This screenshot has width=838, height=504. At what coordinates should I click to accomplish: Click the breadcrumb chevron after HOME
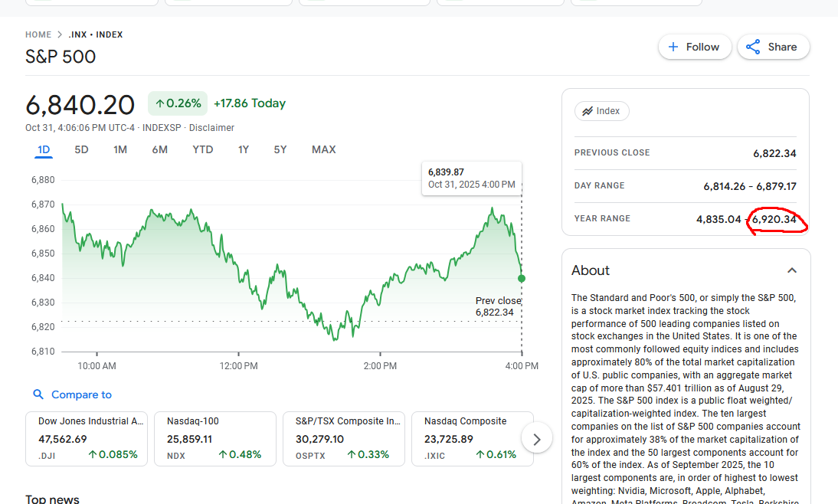60,34
